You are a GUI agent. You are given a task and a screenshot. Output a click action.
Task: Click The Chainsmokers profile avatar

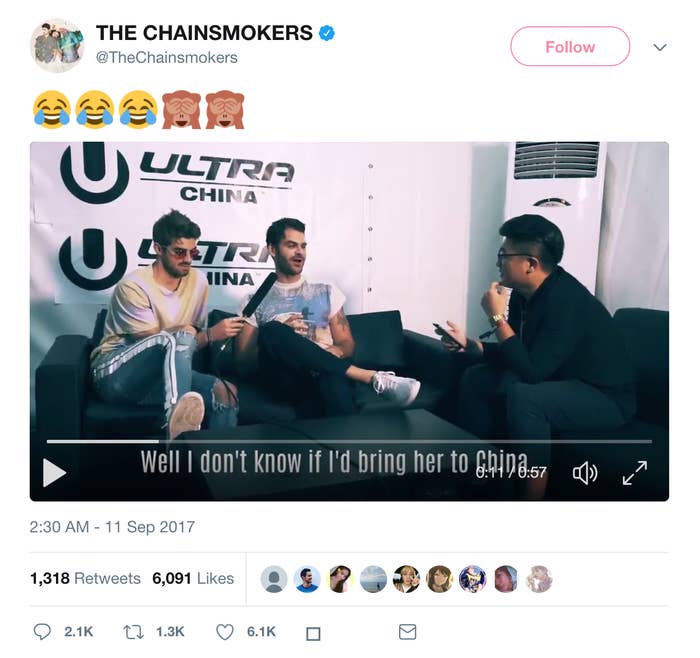coord(57,46)
